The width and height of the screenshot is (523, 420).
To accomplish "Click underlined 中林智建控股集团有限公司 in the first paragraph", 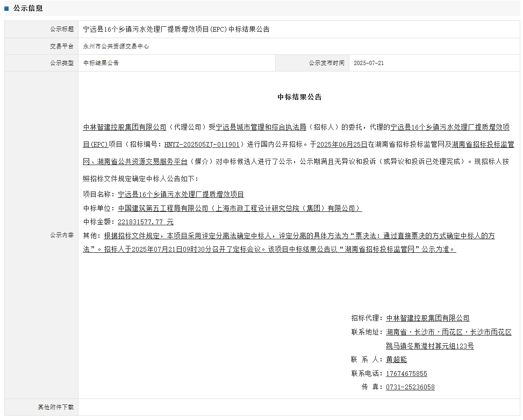I will point(125,127).
